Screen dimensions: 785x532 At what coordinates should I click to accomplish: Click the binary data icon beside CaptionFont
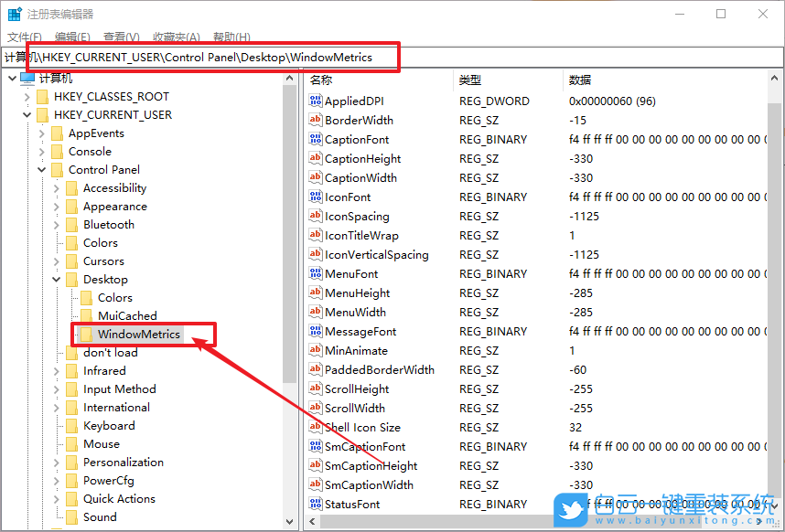click(316, 139)
